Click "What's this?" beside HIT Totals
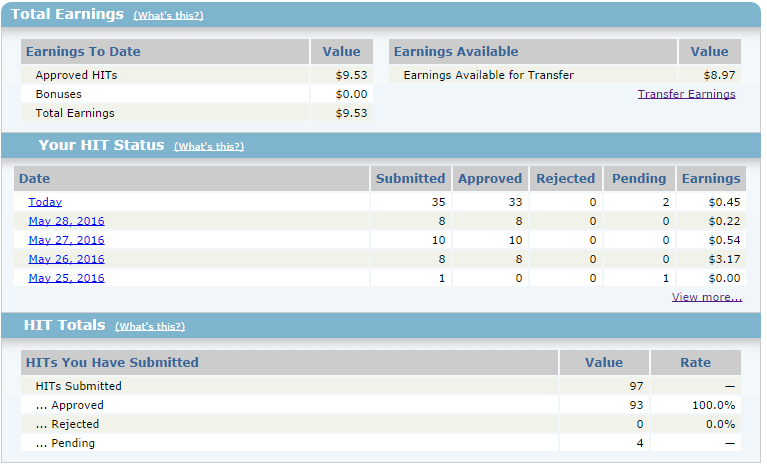767x465 pixels. tap(150, 327)
